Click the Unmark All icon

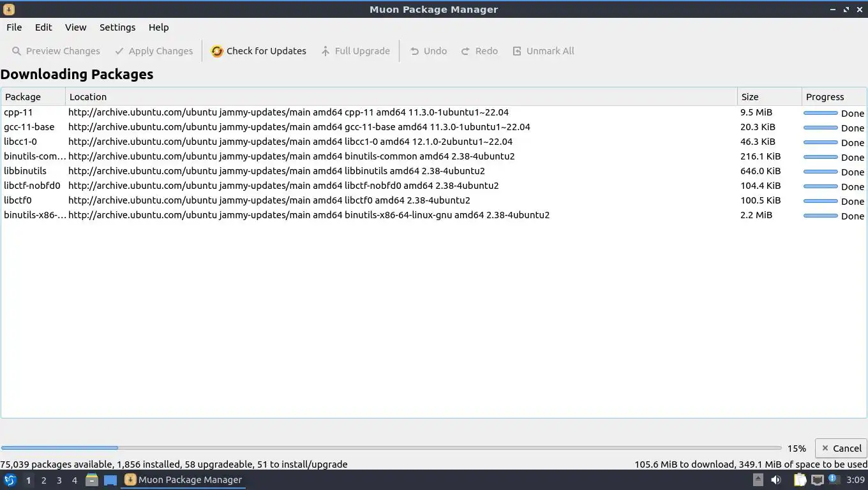tap(517, 51)
